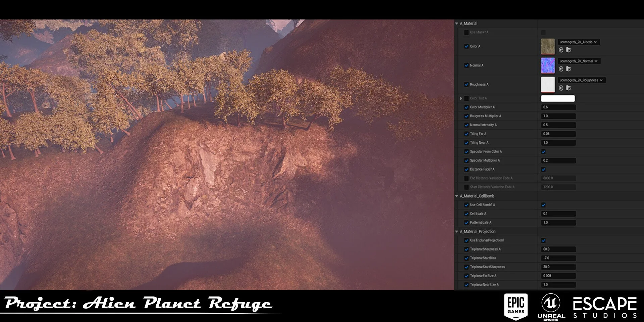Click use-selected-asset arrow for Normal A

click(x=561, y=69)
